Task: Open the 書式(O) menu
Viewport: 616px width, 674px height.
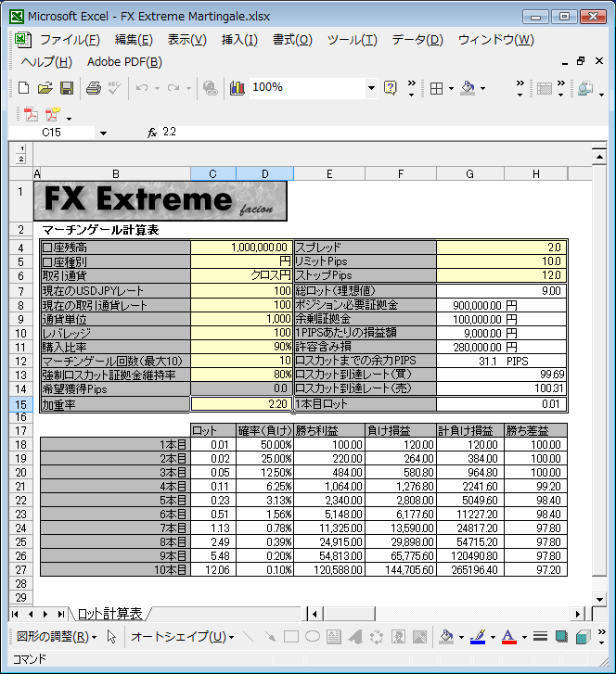Action: point(292,40)
